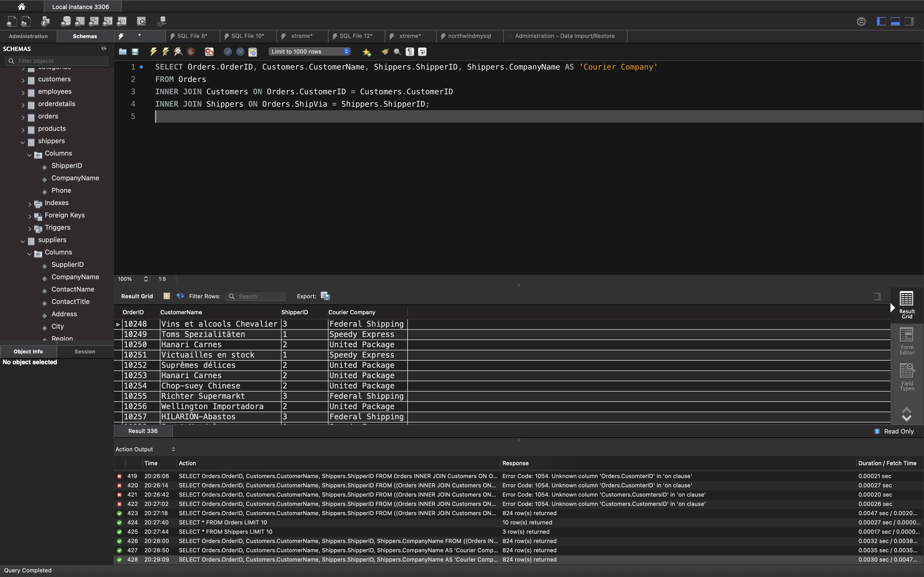
Task: Switch to the Administration sidebar tab
Action: click(x=28, y=36)
